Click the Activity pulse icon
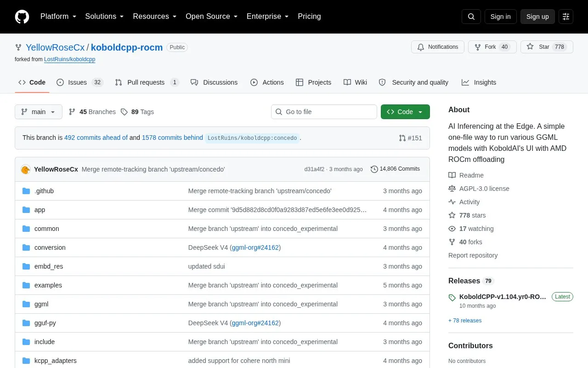This screenshot has width=588, height=368. (x=452, y=202)
